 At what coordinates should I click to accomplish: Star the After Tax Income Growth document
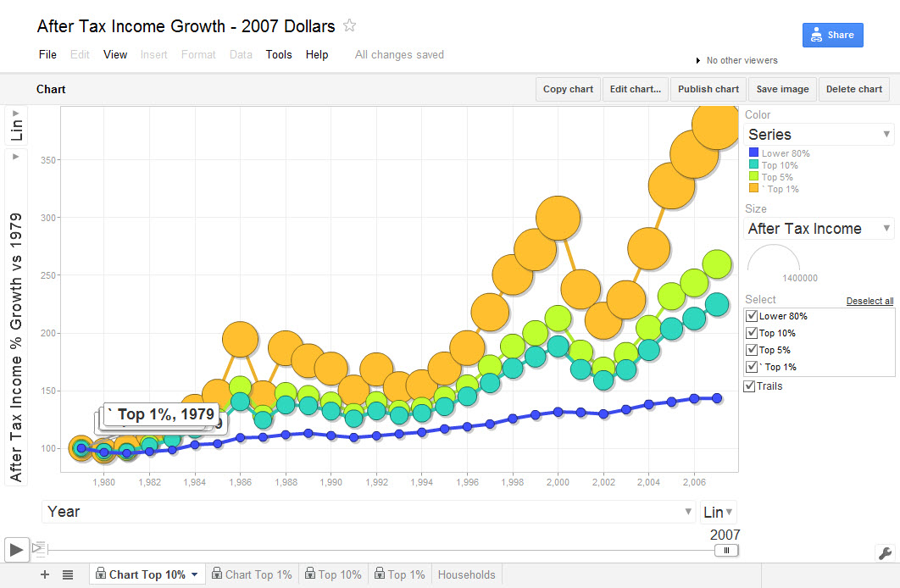350,25
